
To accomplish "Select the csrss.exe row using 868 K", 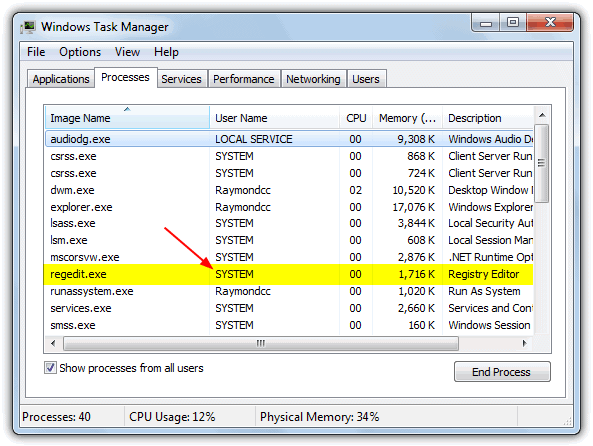I will (x=289, y=156).
